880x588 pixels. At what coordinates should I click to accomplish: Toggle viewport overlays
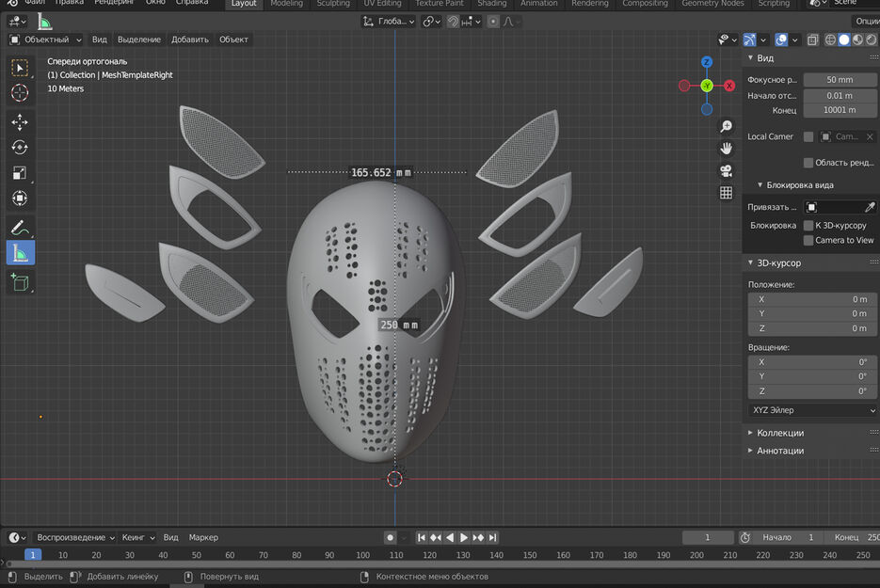pos(780,40)
